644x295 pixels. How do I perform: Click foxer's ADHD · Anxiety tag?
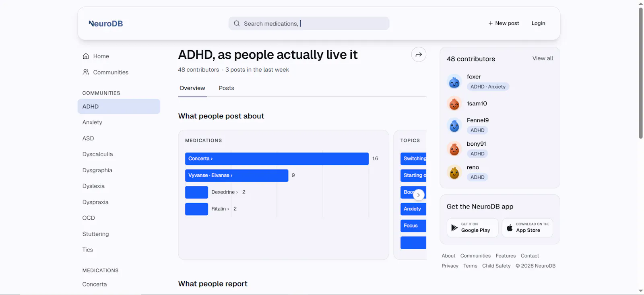pyautogui.click(x=488, y=87)
